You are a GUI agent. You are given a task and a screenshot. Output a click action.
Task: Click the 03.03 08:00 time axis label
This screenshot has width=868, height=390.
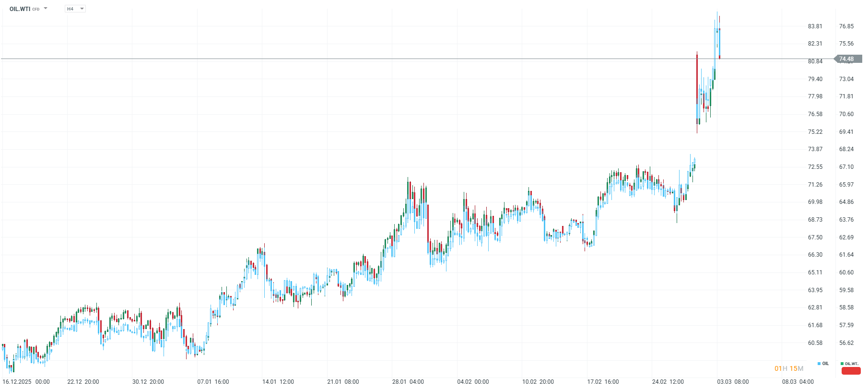point(734,382)
